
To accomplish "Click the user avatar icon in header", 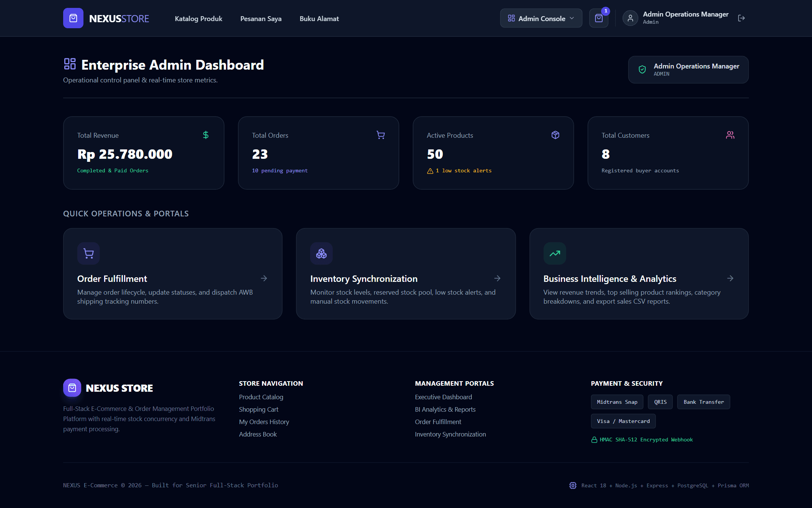I will click(630, 18).
